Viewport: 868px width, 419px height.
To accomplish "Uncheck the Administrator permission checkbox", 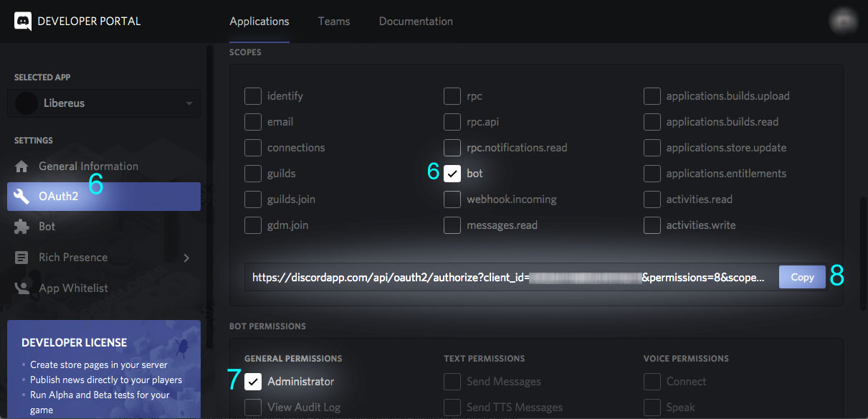I will (x=253, y=382).
